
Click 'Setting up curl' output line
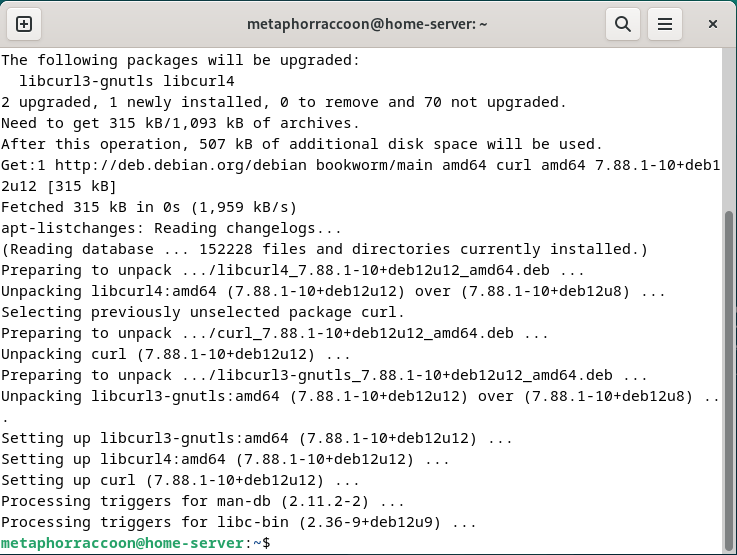pos(180,480)
